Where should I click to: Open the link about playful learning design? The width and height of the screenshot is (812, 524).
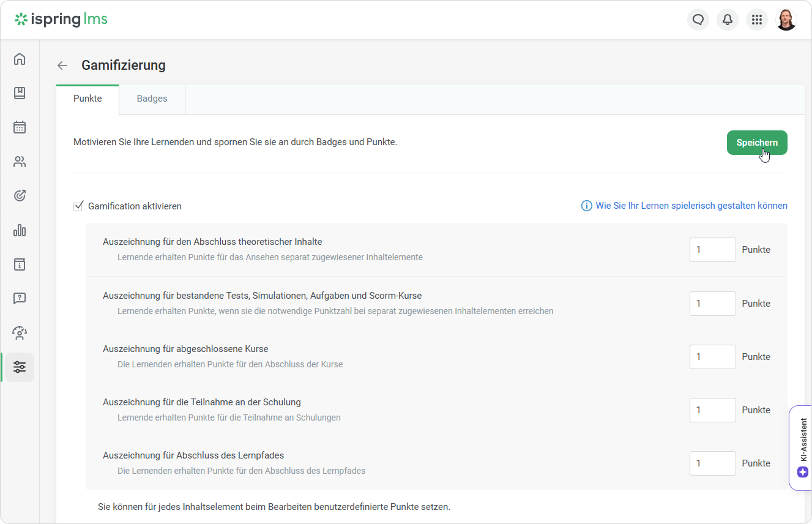click(691, 205)
